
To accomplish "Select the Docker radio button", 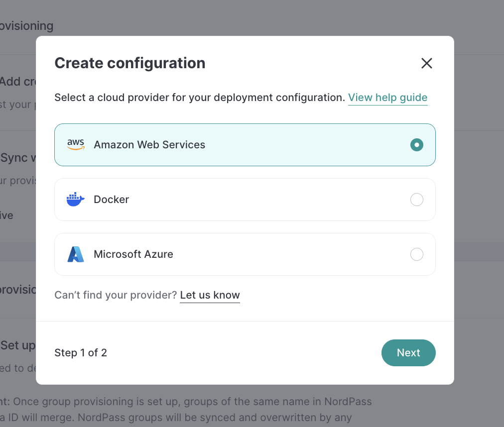I will 416,200.
